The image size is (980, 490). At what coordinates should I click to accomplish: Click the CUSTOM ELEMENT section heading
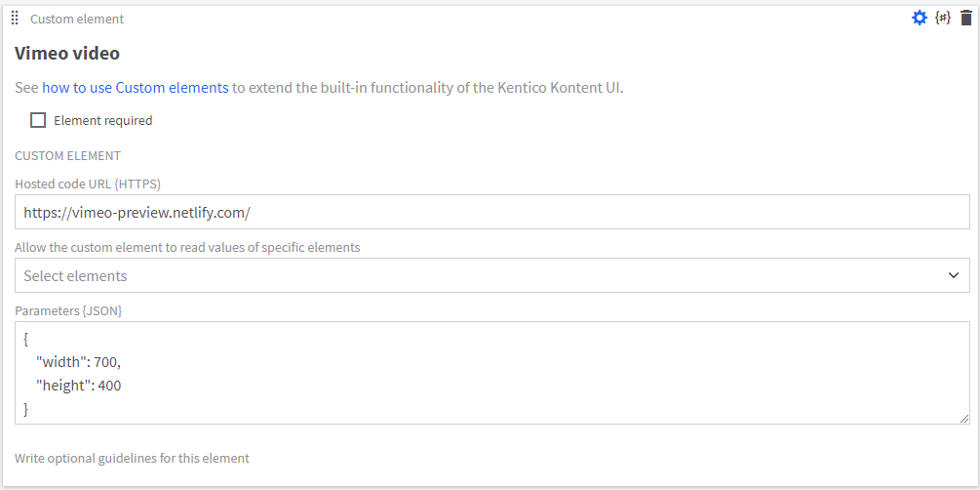pyautogui.click(x=67, y=156)
